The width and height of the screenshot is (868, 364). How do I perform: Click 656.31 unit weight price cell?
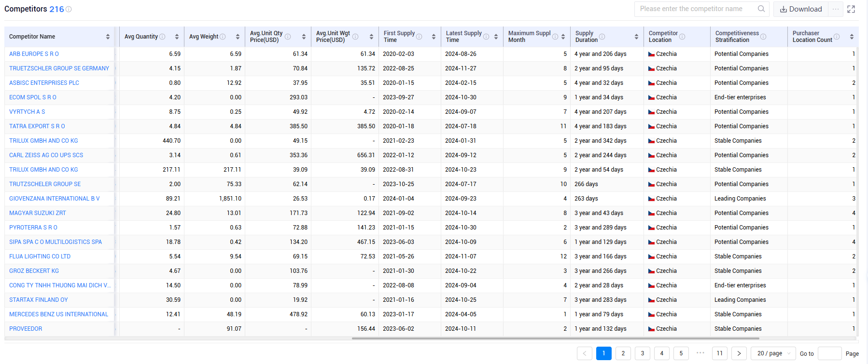point(366,155)
